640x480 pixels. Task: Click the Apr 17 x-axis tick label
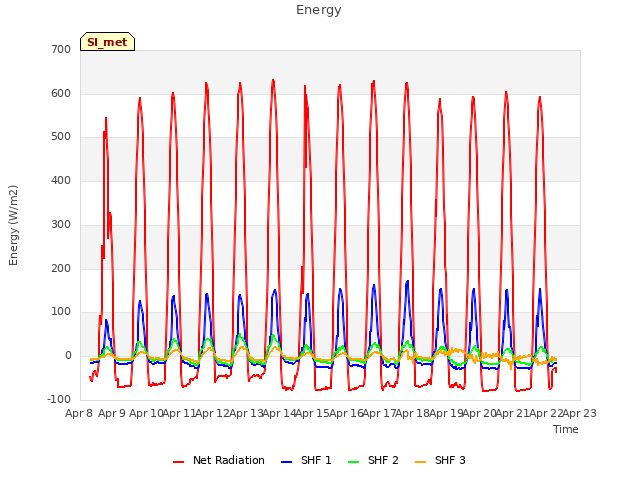coord(379,413)
